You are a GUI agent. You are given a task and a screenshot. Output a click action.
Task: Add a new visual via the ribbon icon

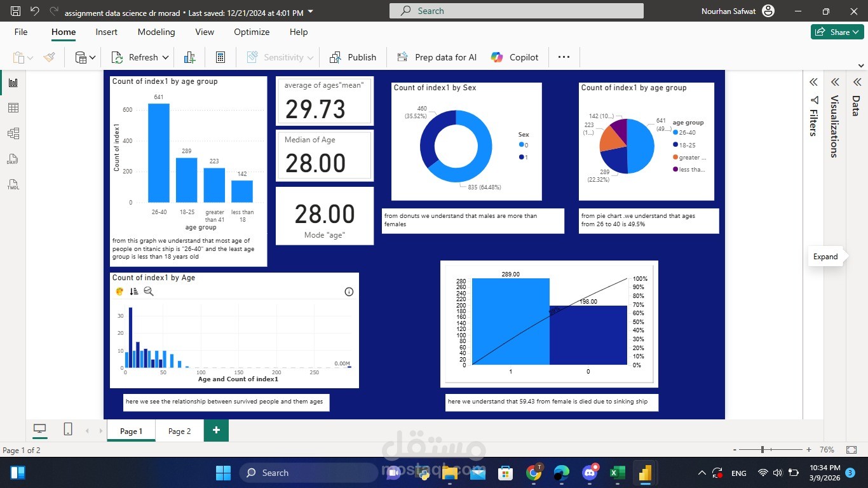point(189,57)
